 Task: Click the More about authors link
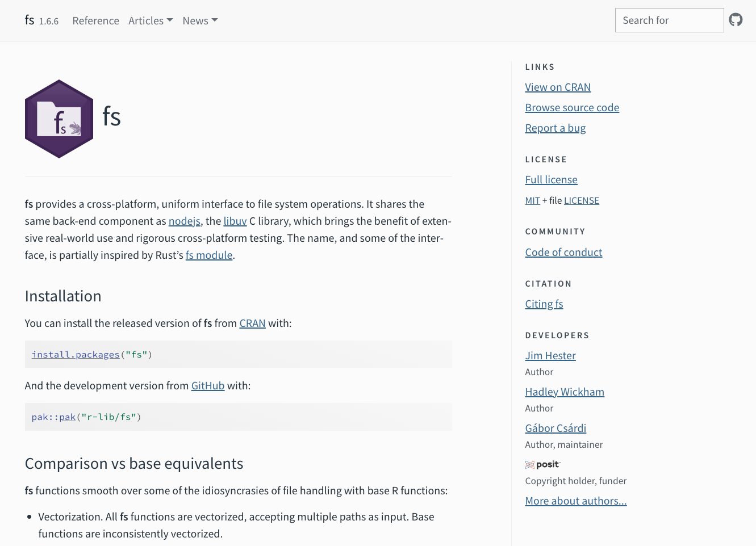tap(575, 501)
